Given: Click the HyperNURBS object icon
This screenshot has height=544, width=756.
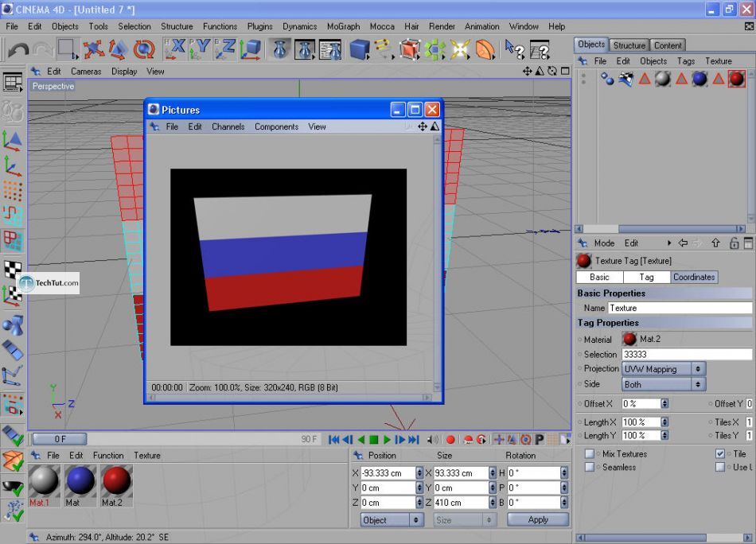Looking at the screenshot, I should pyautogui.click(x=409, y=49).
